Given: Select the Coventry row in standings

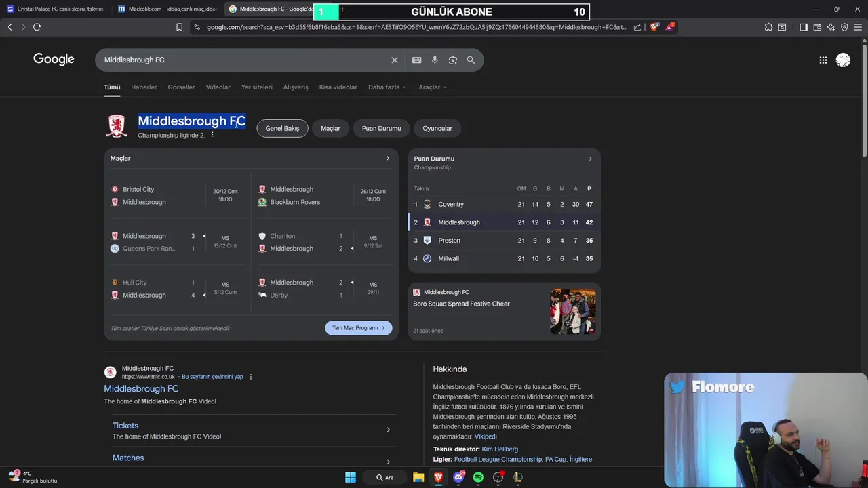Looking at the screenshot, I should coord(505,204).
